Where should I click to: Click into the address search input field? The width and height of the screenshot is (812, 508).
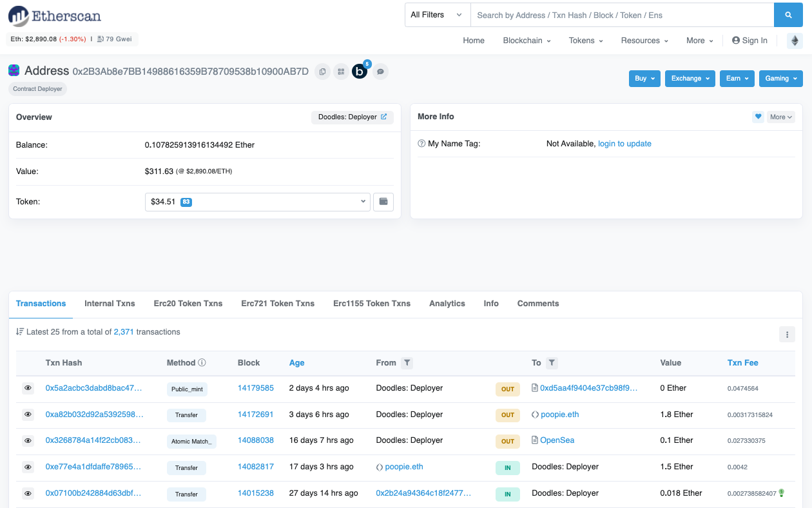[x=622, y=15]
